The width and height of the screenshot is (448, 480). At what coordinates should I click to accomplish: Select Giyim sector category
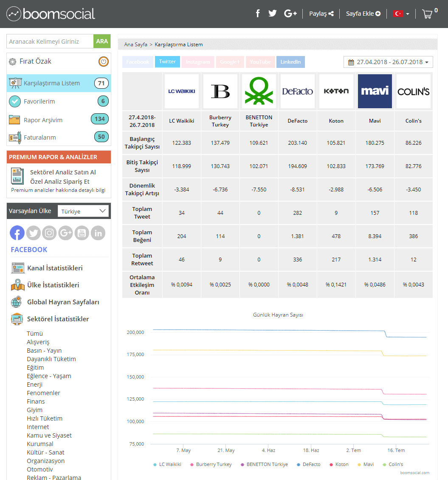tap(34, 410)
